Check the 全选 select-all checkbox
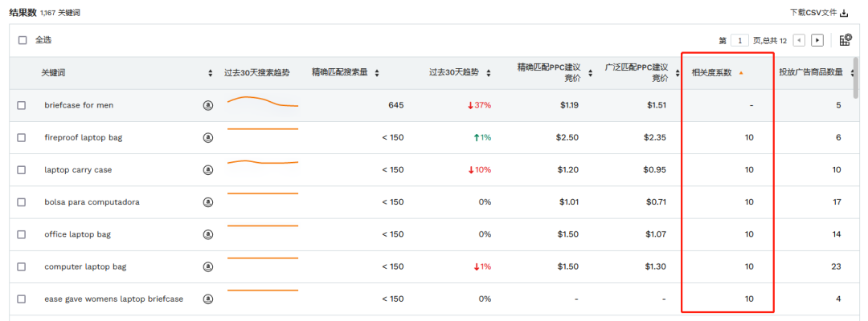Screen dimensions: 868x321 click(x=23, y=40)
